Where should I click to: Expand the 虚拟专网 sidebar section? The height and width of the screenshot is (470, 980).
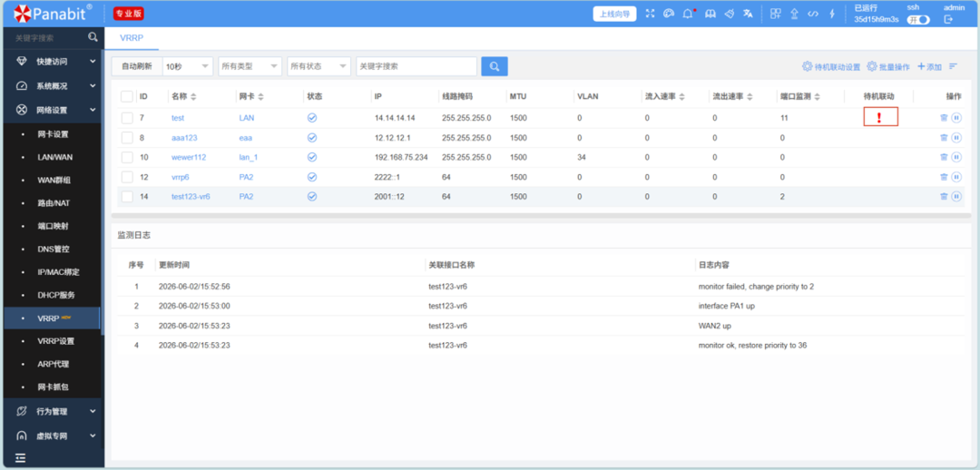[x=53, y=436]
